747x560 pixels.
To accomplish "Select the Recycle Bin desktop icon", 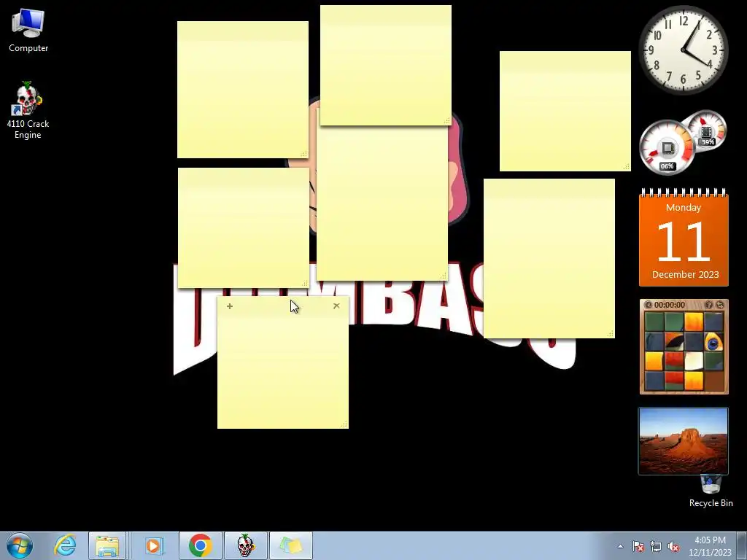I will 711,491.
